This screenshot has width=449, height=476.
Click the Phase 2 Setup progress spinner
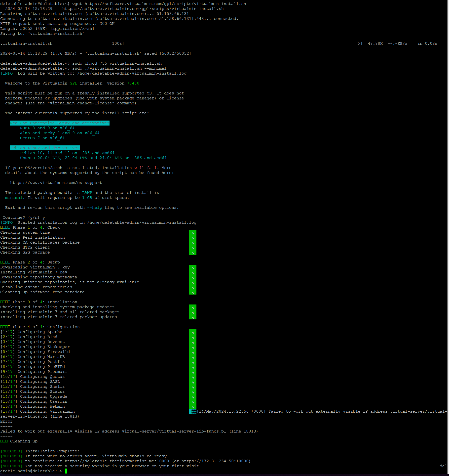pyautogui.click(x=193, y=280)
